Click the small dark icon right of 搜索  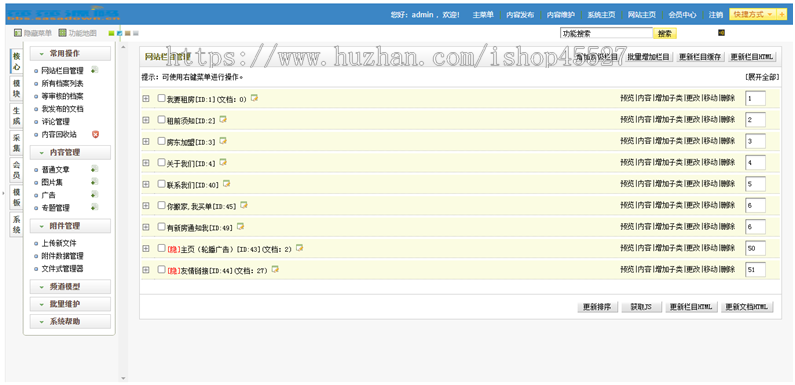pos(721,33)
